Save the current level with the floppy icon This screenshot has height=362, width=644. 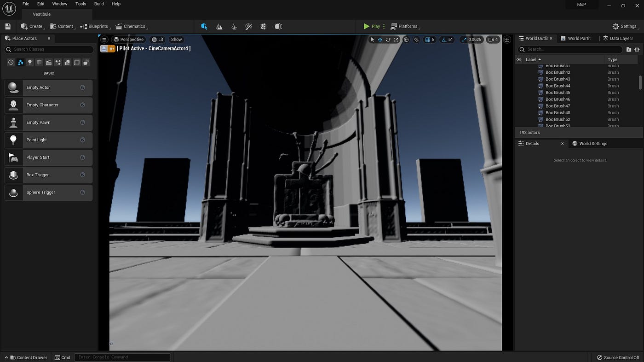tap(7, 26)
